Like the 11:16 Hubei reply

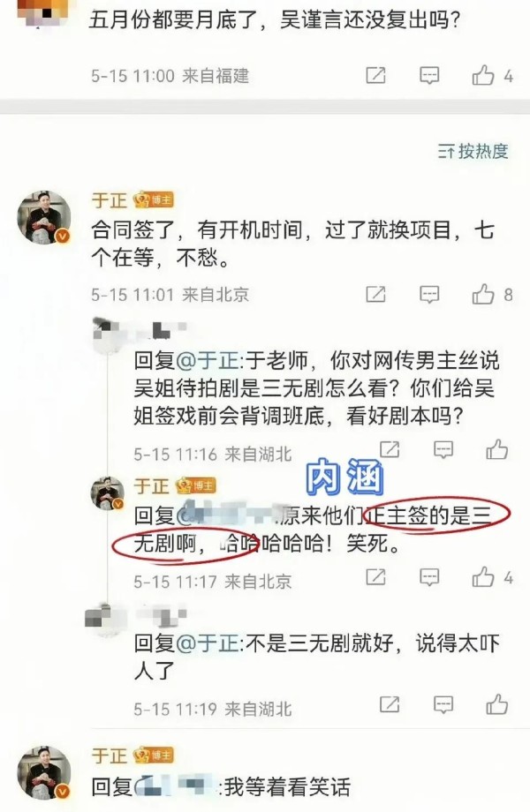(x=496, y=449)
